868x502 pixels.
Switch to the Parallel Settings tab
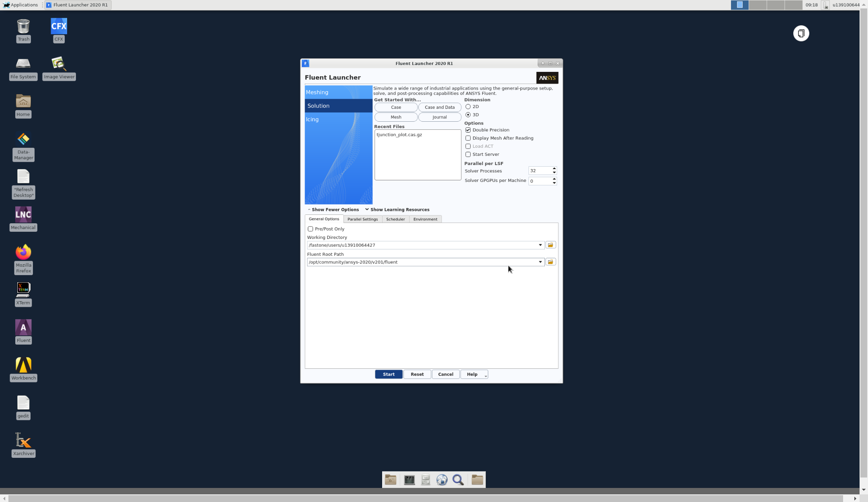click(x=362, y=219)
